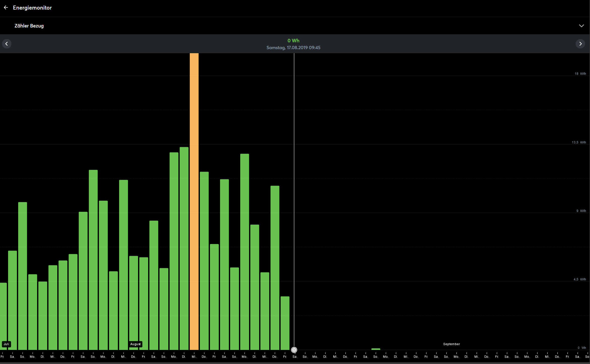
Task: Click the August month label
Action: [x=136, y=344]
